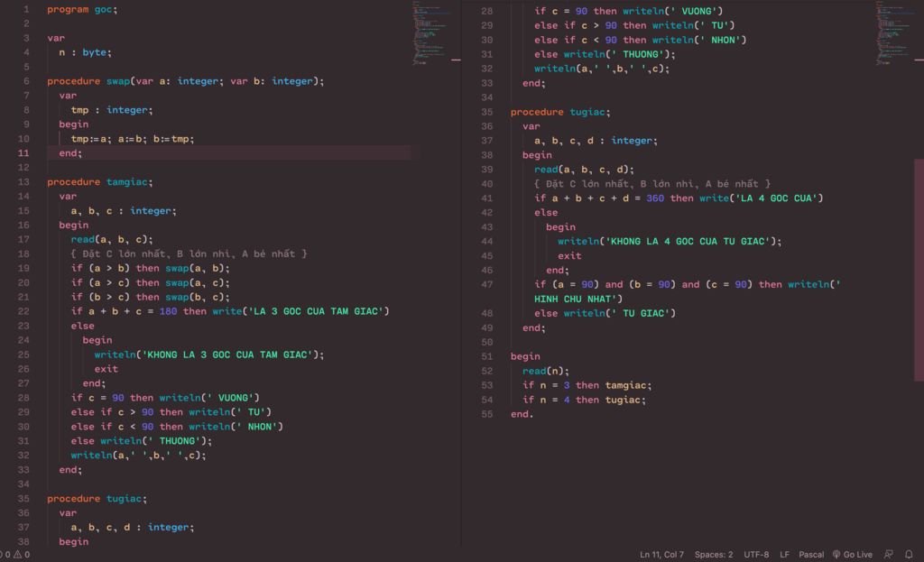Click the 'HINH CHU NHAT' wrapped text
This screenshot has height=562, width=924.
point(578,299)
